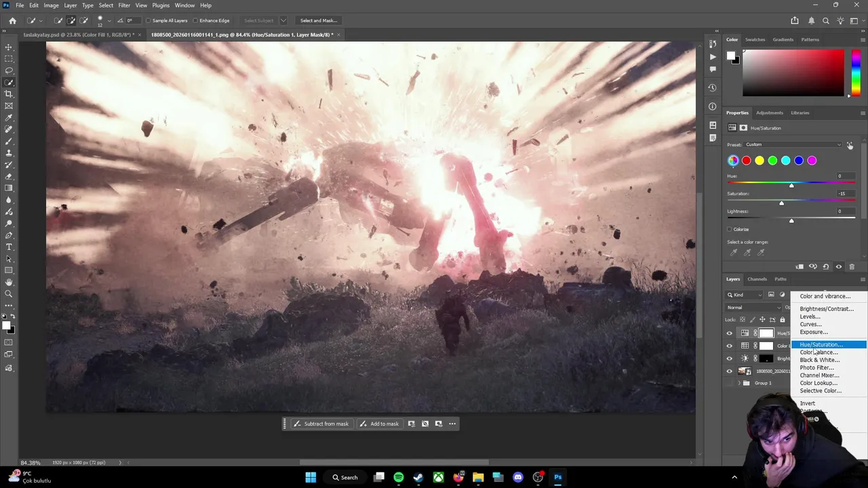Expand the Group 1 folder
Image resolution: width=868 pixels, height=488 pixels.
coord(739,383)
